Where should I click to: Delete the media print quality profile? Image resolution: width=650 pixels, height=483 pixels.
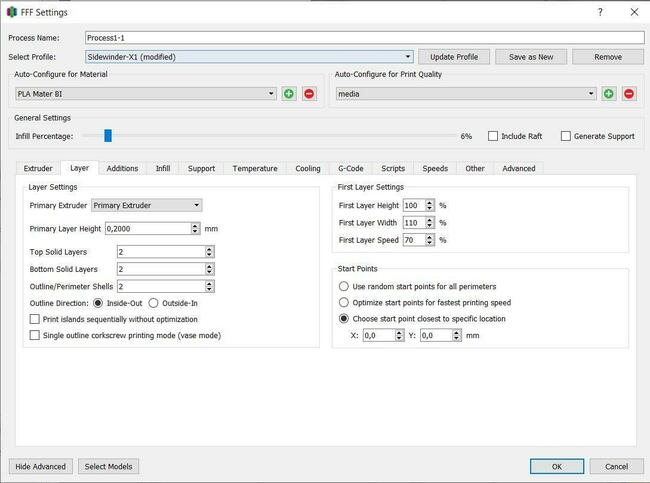[629, 94]
